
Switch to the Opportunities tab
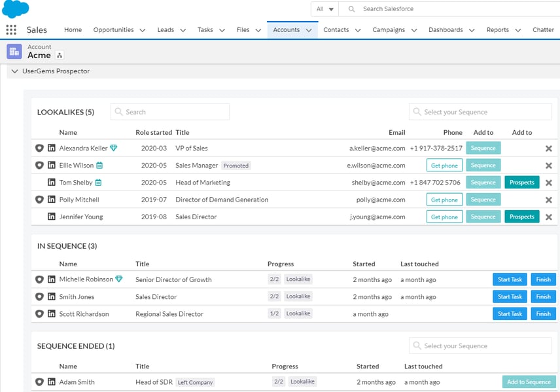114,29
